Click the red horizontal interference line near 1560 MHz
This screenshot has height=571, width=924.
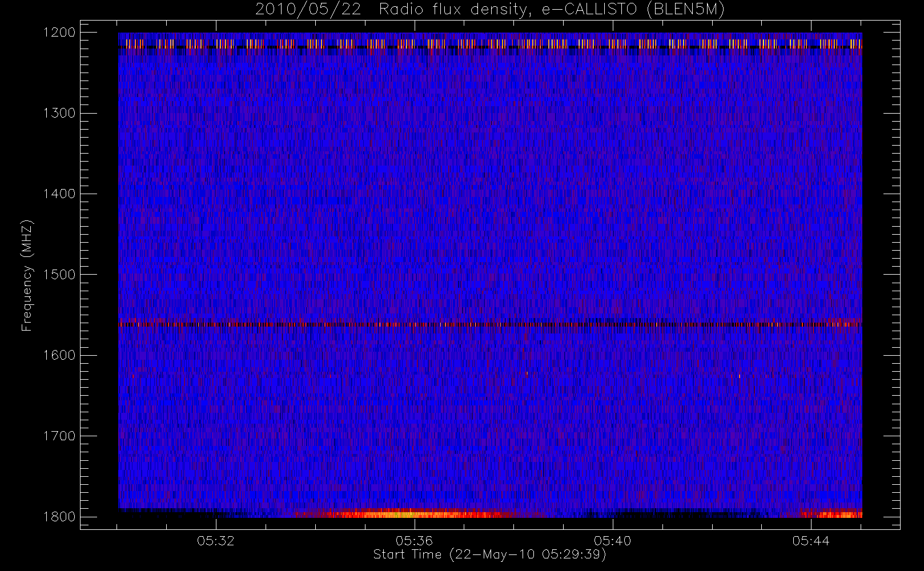click(490, 324)
